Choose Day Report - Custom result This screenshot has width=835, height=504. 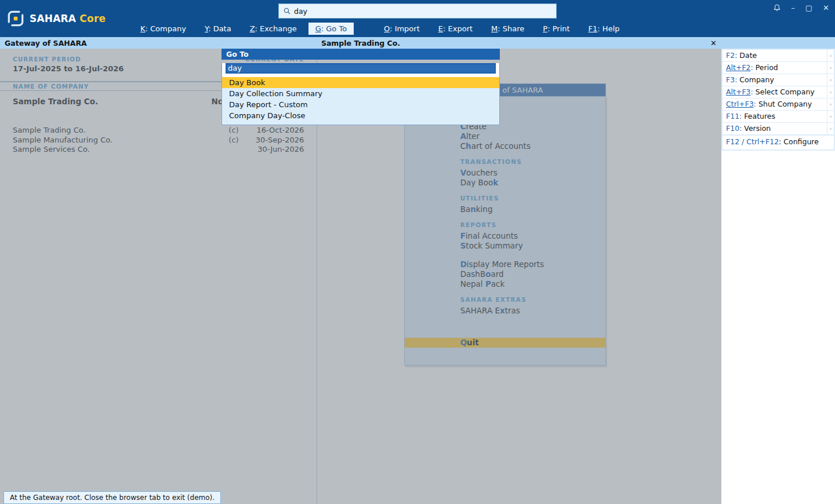pyautogui.click(x=361, y=105)
